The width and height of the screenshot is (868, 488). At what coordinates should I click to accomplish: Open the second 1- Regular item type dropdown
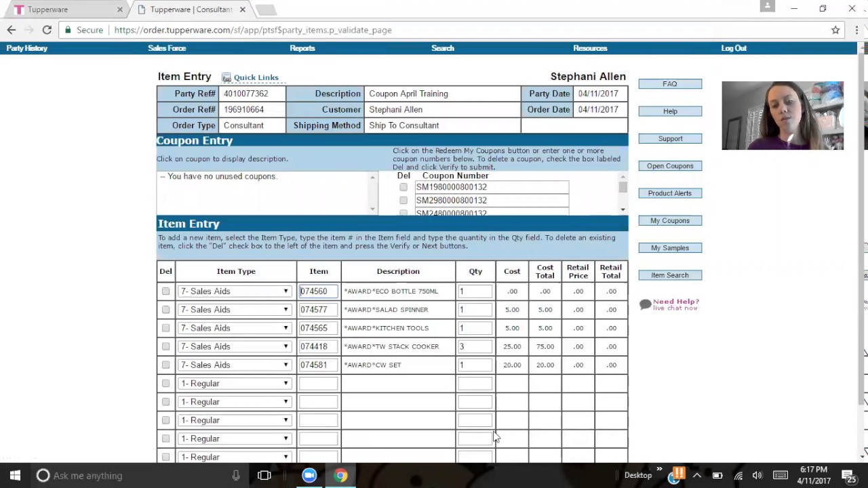point(235,402)
